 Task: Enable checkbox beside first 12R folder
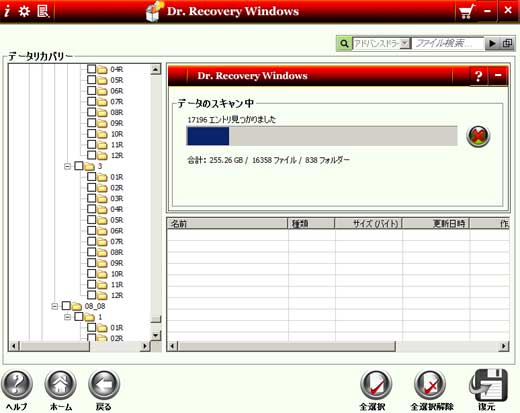point(91,155)
